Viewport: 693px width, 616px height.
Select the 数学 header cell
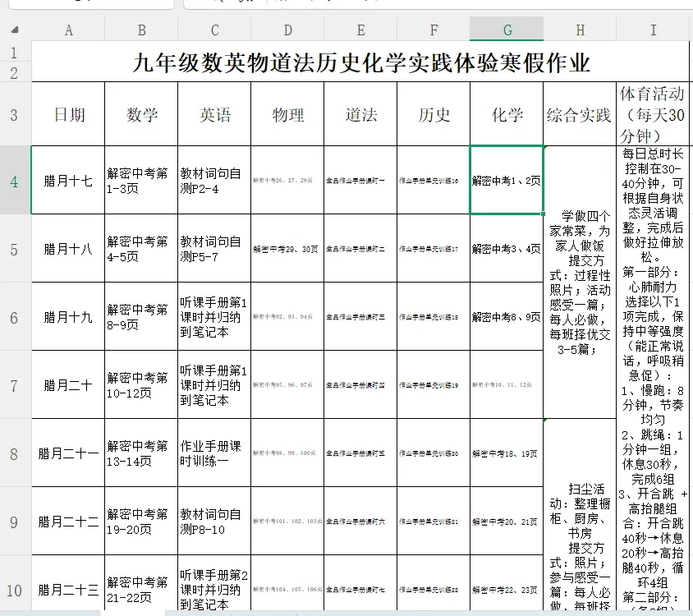[x=141, y=114]
